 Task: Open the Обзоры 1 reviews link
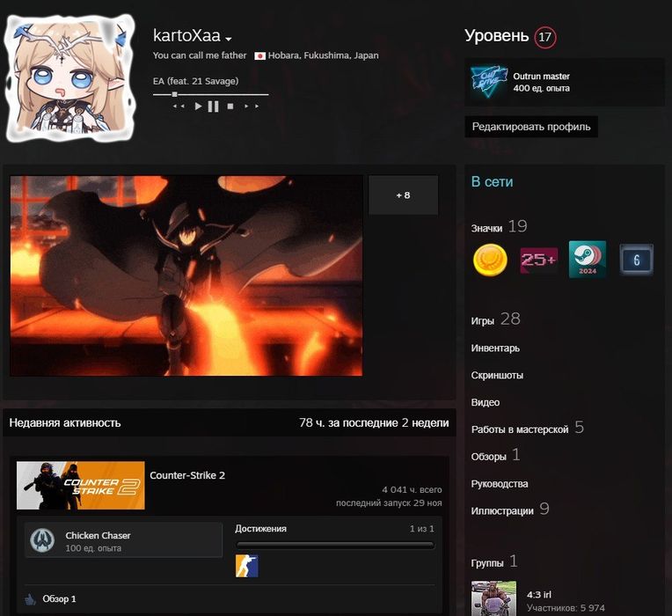tap(495, 456)
